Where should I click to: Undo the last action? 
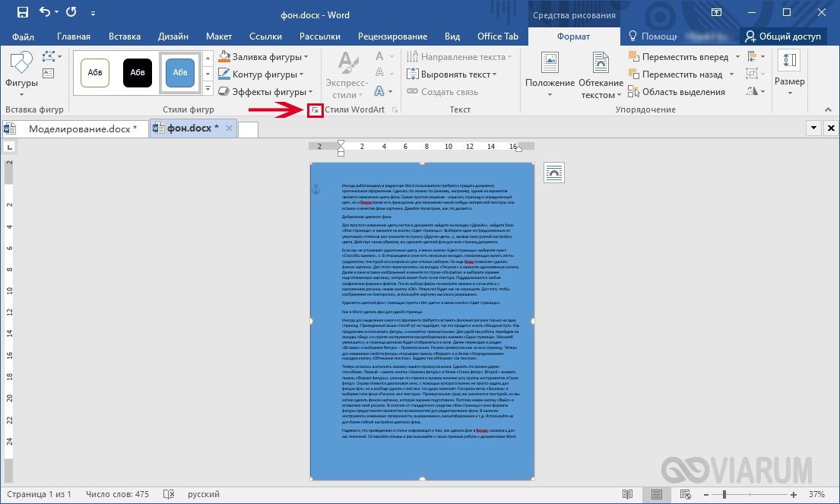[45, 12]
